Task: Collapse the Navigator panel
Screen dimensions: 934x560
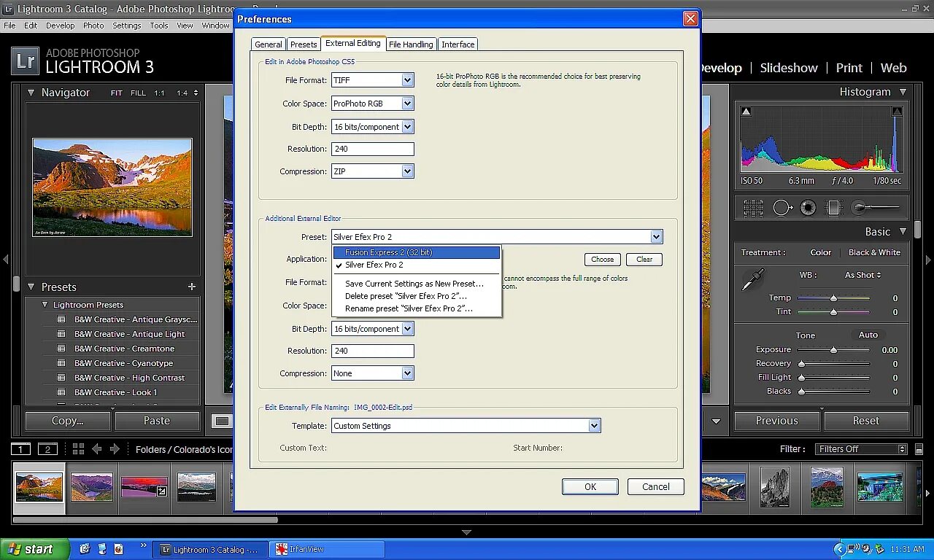Action: tap(31, 93)
